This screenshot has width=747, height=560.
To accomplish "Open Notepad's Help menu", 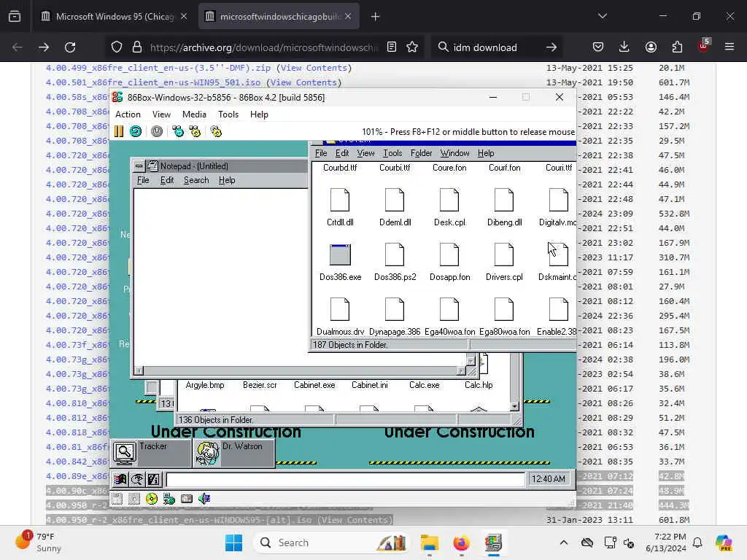I will pos(227,180).
